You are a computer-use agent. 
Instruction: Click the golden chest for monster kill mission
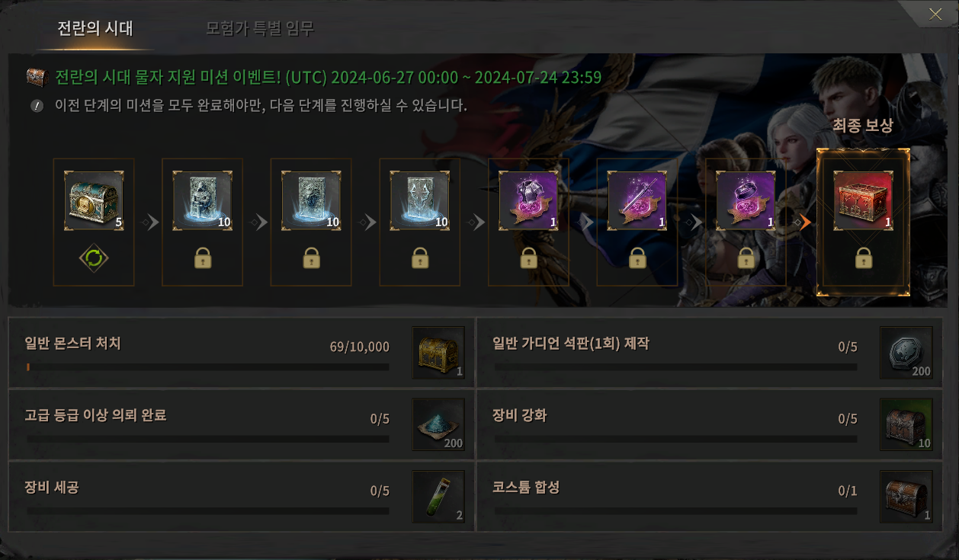(x=438, y=353)
